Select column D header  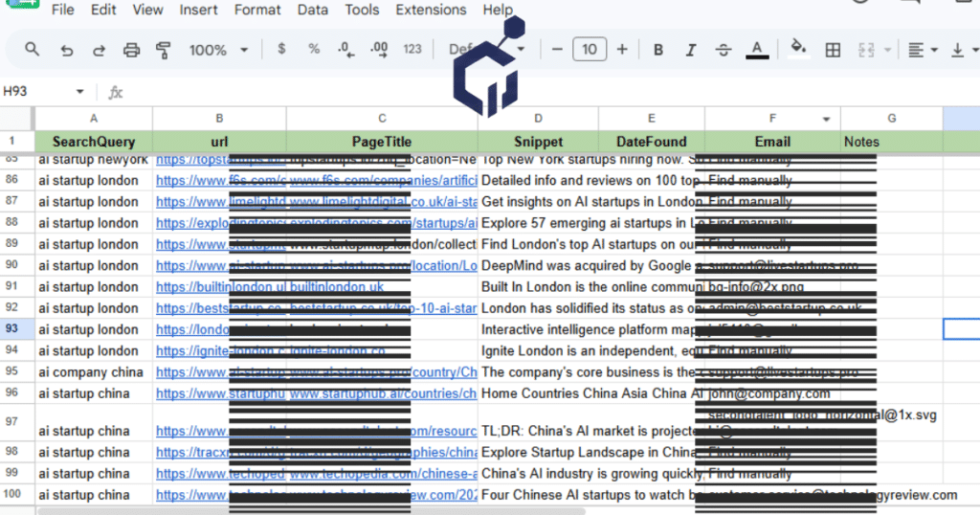point(538,118)
